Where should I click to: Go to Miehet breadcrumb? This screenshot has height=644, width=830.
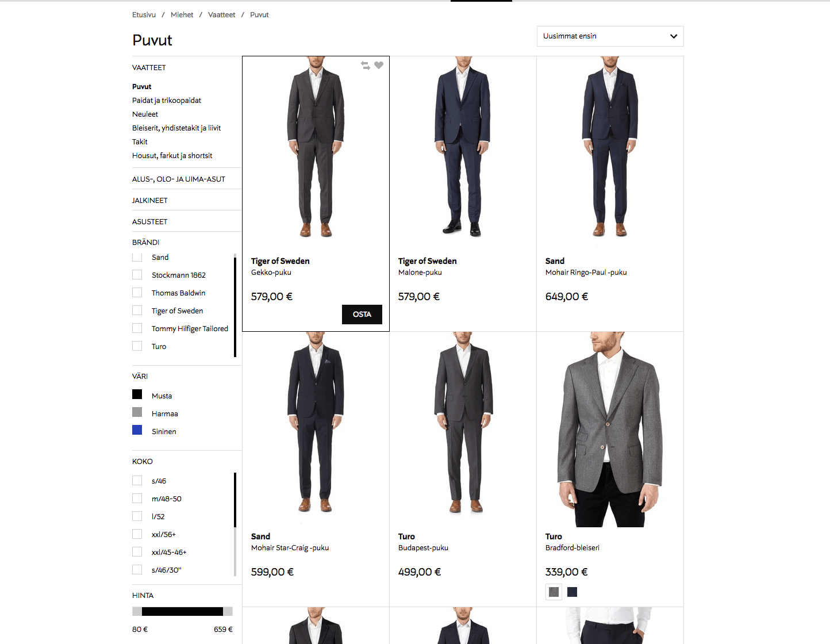point(182,15)
